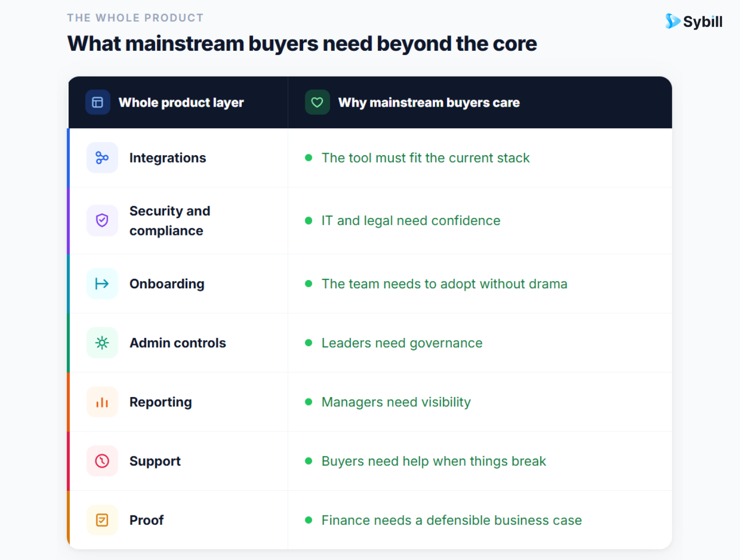Click the 'Sybill' brand name text
Image resolution: width=740 pixels, height=560 pixels.
(x=703, y=22)
